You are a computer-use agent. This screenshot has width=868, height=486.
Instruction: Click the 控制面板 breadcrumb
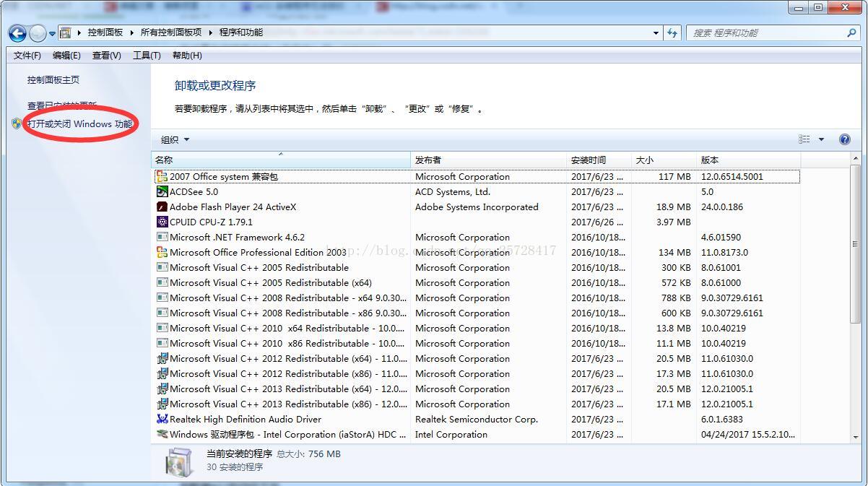[105, 32]
